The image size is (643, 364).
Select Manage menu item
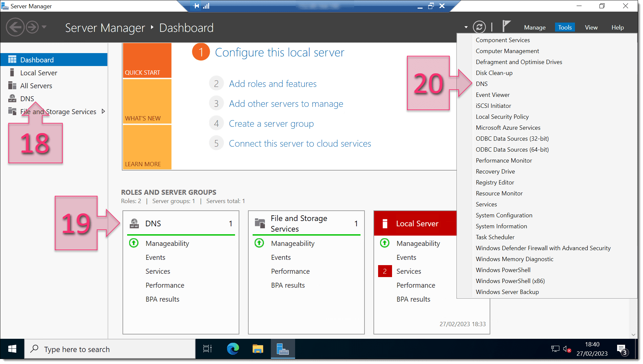(x=534, y=27)
